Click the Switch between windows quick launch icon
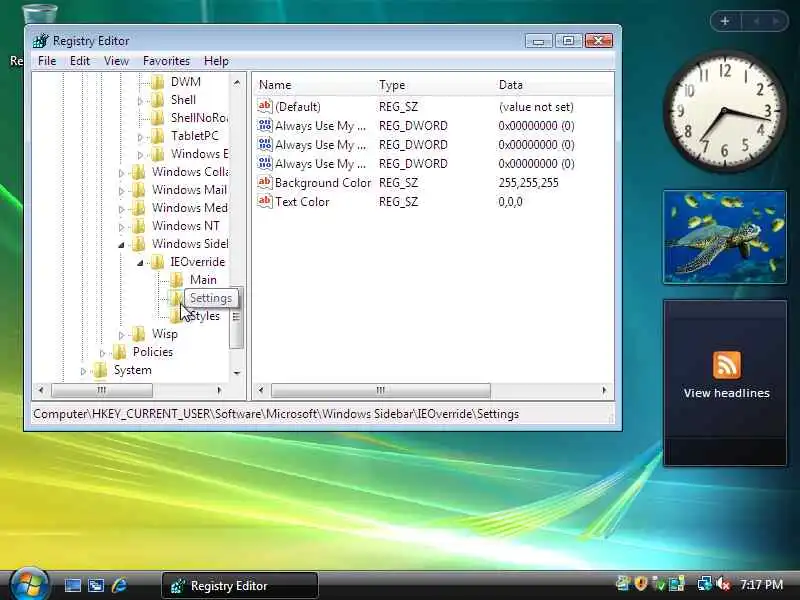Screen dimensions: 800x600 96,585
